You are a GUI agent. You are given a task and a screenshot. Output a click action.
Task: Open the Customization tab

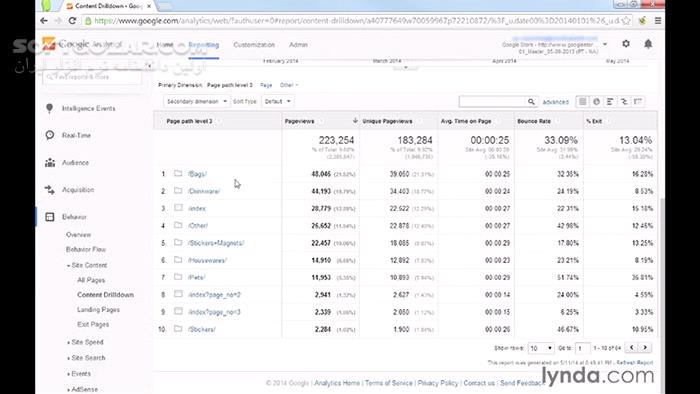point(254,45)
